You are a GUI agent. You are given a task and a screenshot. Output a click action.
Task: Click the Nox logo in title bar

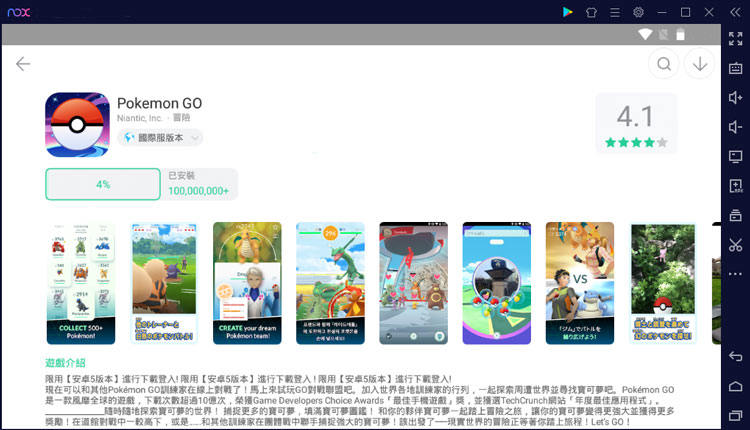[x=19, y=12]
